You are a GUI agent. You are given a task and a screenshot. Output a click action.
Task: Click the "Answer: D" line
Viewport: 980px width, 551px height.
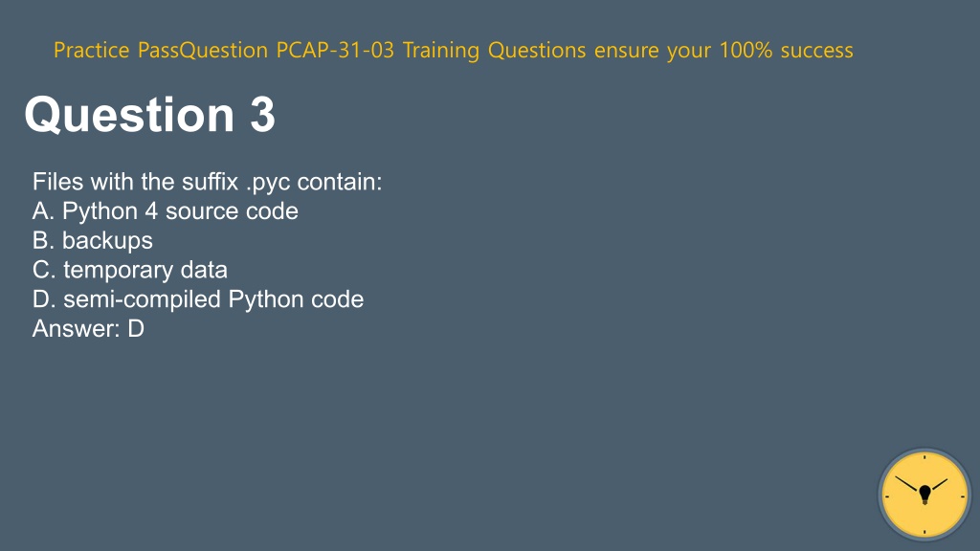coord(88,329)
